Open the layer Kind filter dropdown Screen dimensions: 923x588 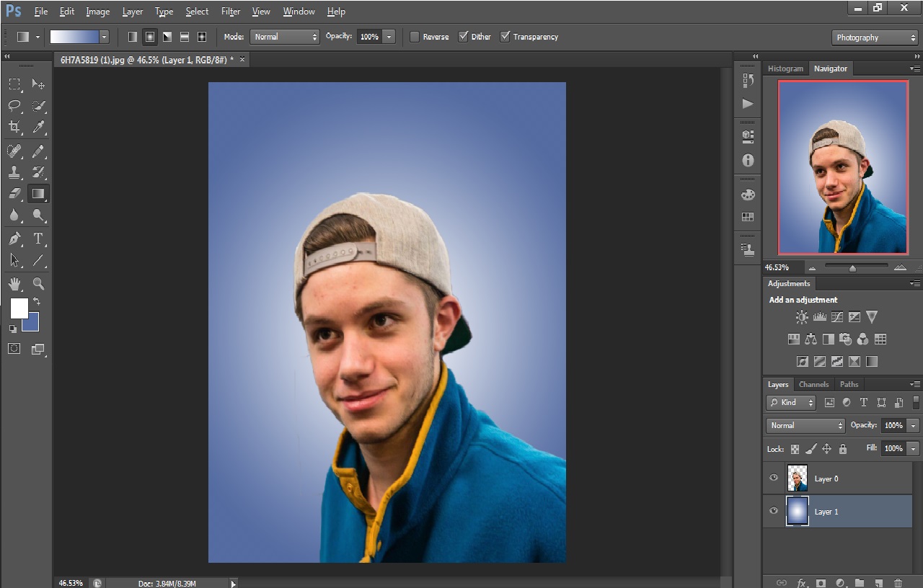click(x=791, y=403)
